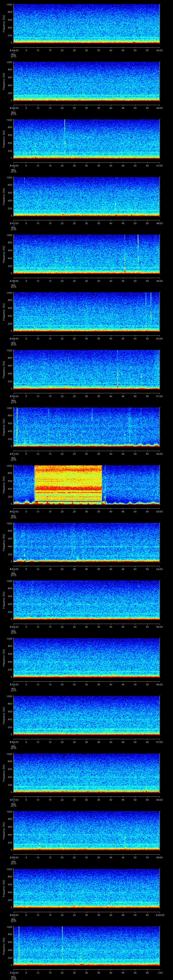This screenshot has height=980, width=173.
Task: Select the spectrogram panel starting at 8:58:00
Action: click(87, 831)
